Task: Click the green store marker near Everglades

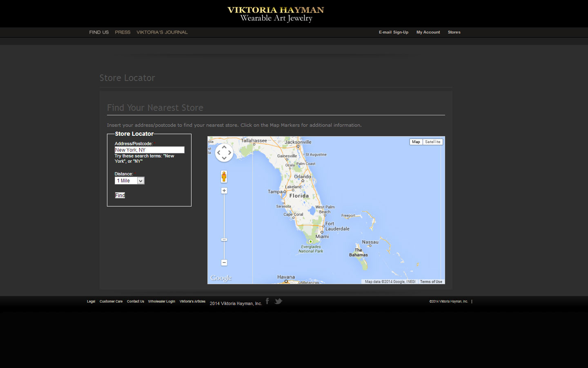Action: click(311, 242)
